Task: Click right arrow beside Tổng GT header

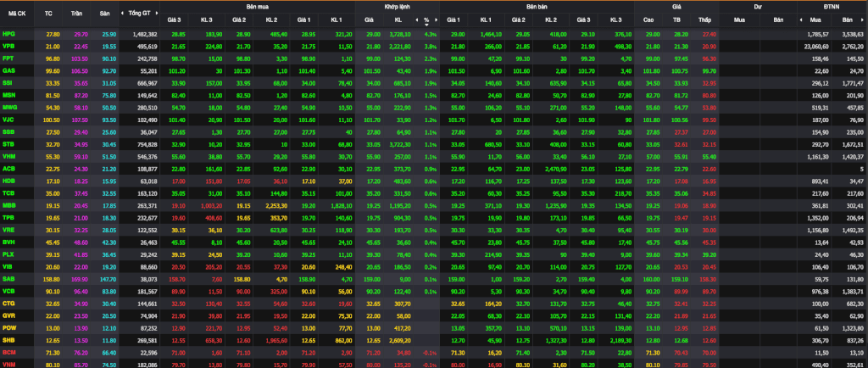Action: 157,12
